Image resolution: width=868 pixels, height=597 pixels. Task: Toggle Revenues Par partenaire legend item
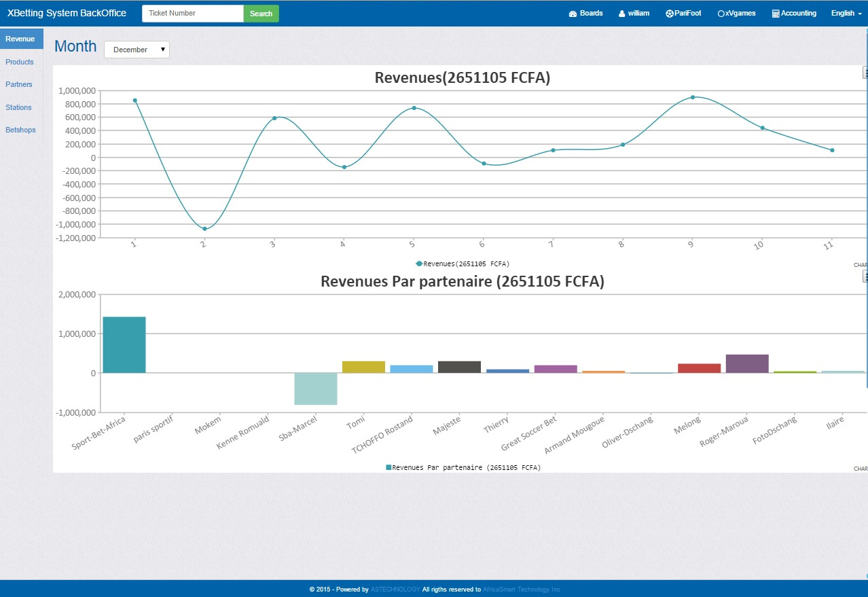[463, 467]
